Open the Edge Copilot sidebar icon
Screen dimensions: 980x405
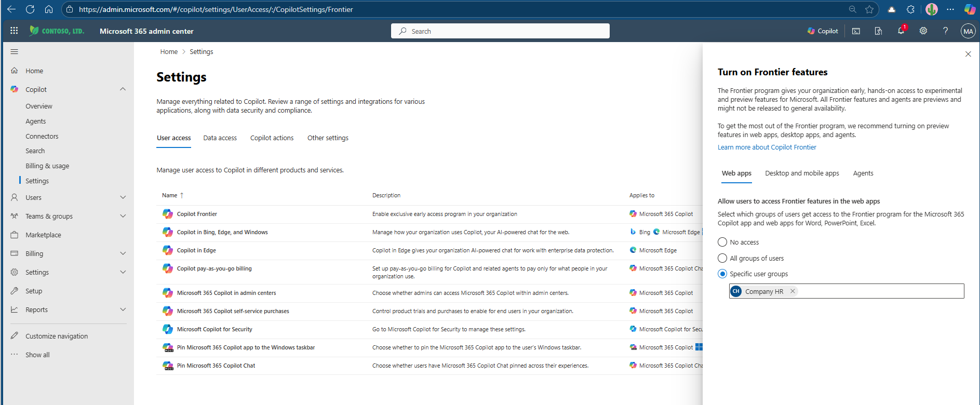[970, 9]
